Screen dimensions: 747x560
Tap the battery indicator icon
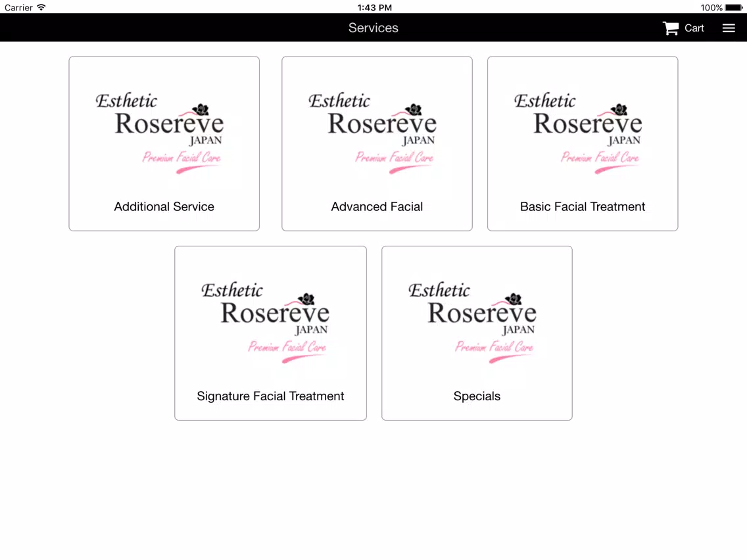734,8
